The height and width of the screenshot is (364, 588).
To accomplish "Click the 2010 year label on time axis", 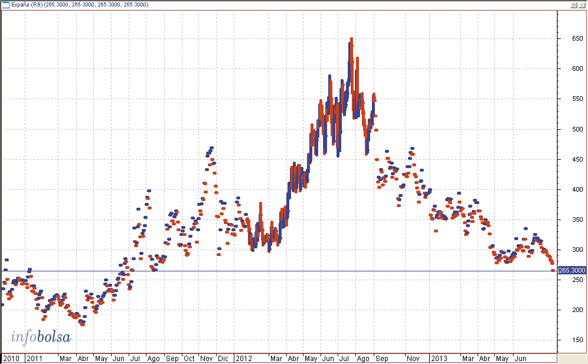I will [11, 358].
